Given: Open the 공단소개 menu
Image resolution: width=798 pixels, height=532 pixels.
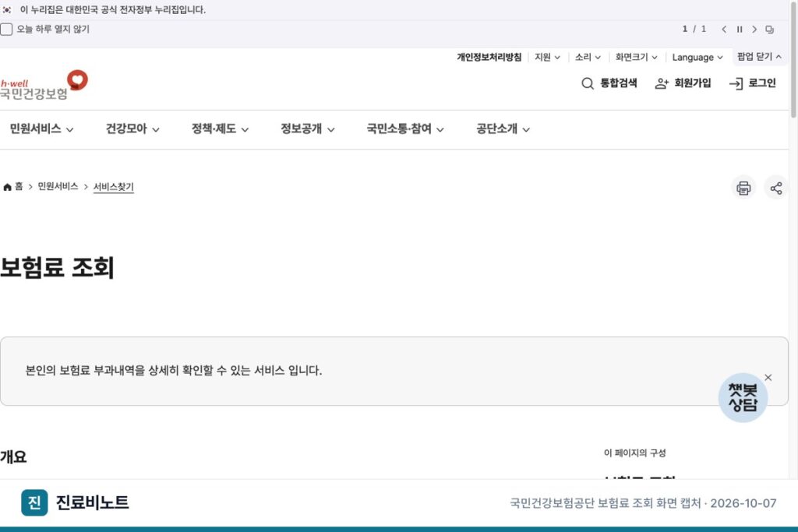Looking at the screenshot, I should [503, 129].
